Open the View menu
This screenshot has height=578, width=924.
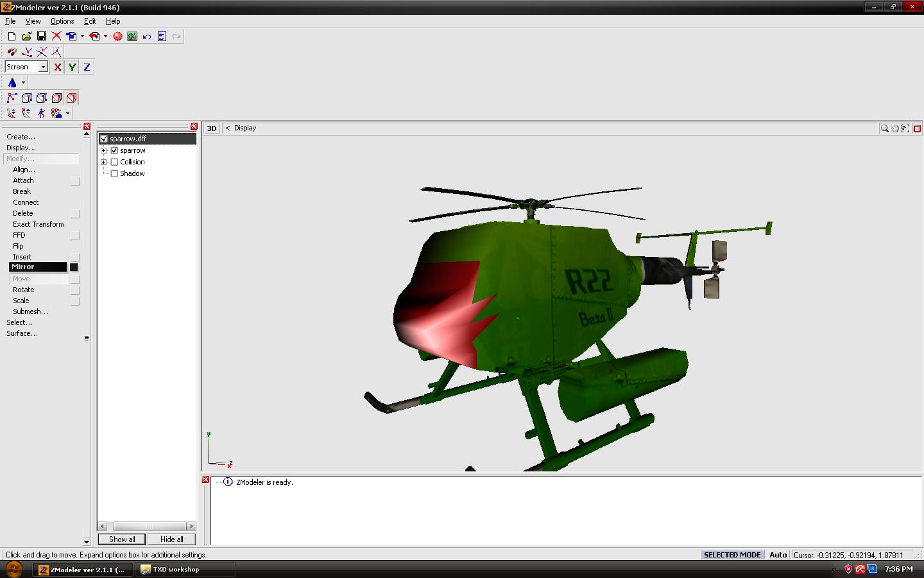pos(33,21)
